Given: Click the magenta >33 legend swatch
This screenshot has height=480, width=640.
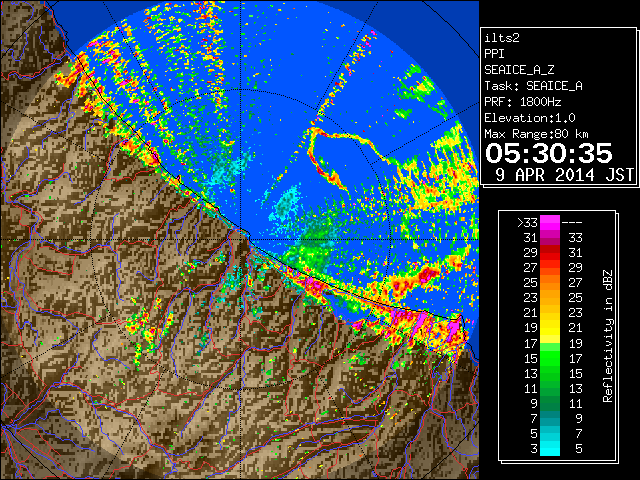Looking at the screenshot, I should coord(550,223).
